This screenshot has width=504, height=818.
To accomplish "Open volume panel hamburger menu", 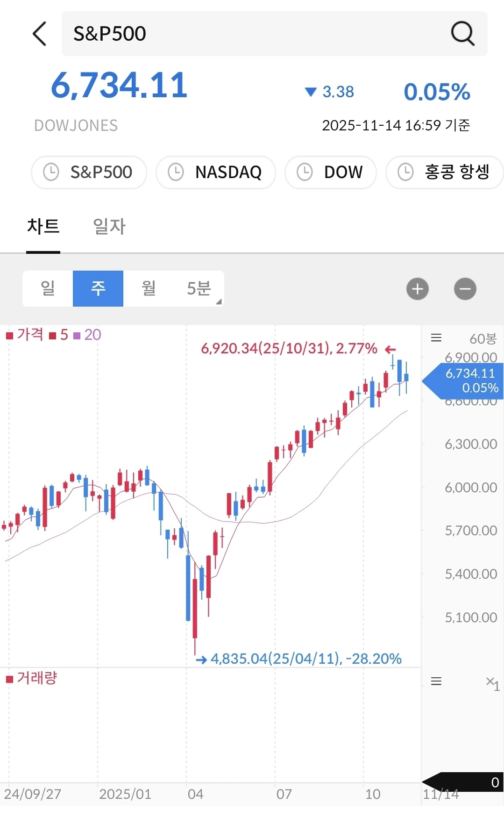I will pyautogui.click(x=436, y=681).
